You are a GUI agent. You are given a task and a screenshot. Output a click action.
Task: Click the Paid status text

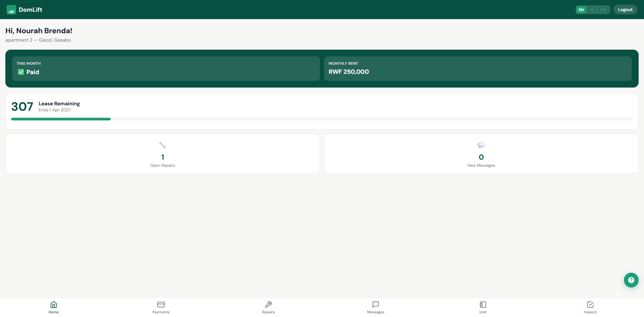tap(33, 72)
